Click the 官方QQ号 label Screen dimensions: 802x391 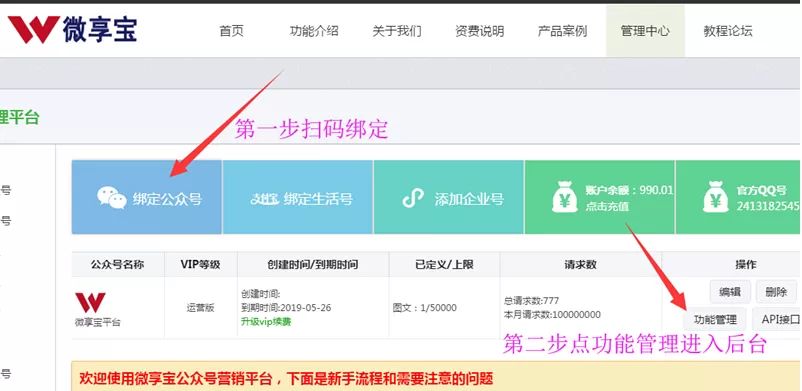[x=761, y=190]
